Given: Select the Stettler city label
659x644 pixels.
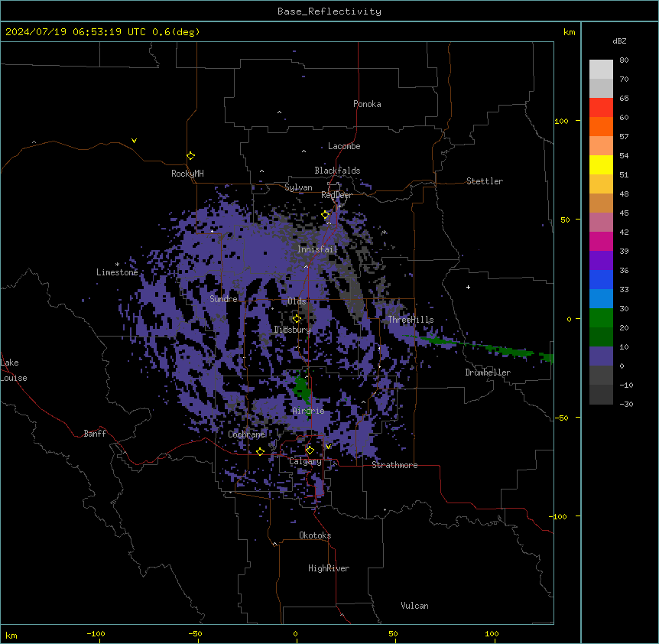Looking at the screenshot, I should pos(485,181).
